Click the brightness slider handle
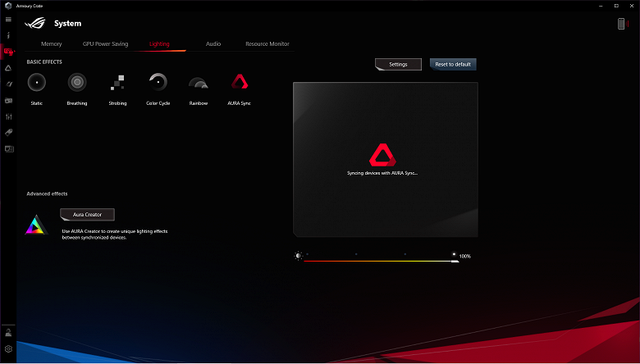This screenshot has height=364, width=640. (455, 261)
